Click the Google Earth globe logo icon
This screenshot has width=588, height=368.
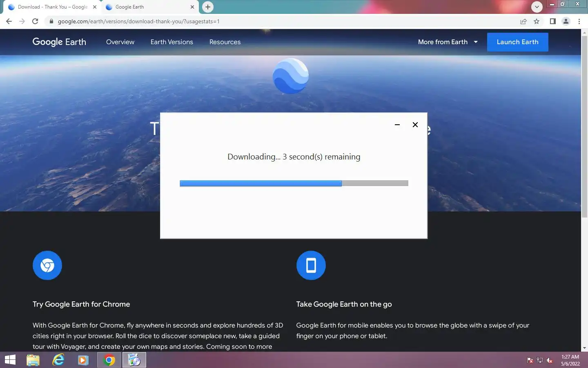(x=290, y=76)
